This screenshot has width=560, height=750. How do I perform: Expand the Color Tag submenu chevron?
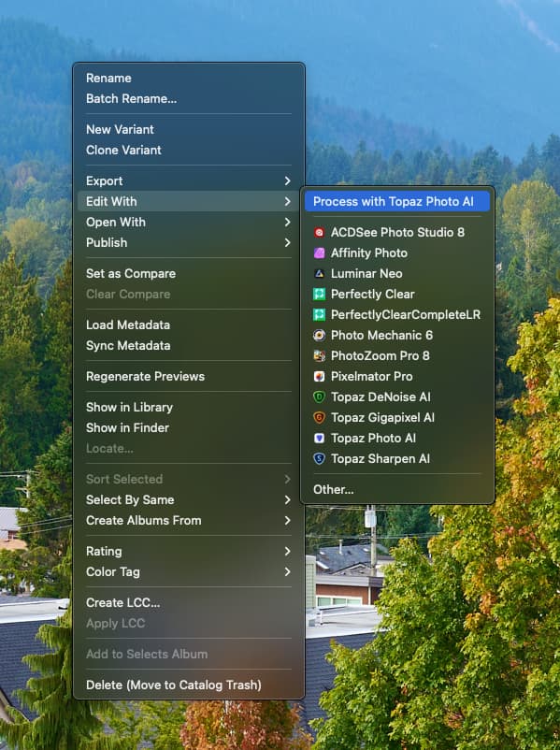pyautogui.click(x=287, y=572)
